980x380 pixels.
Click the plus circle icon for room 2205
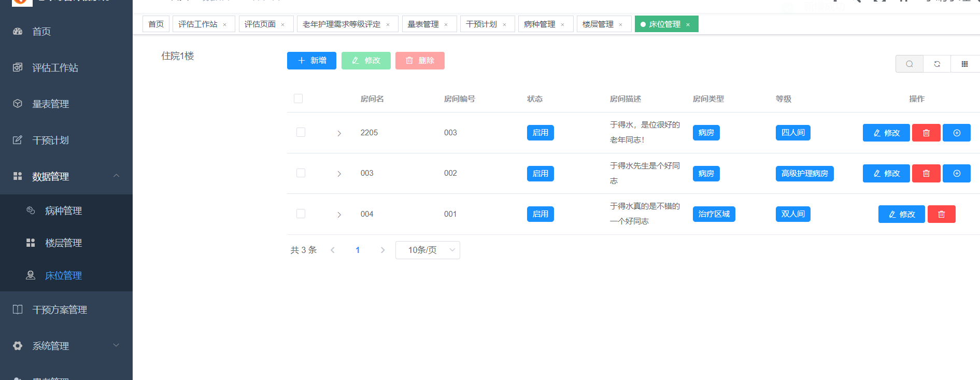click(956, 133)
